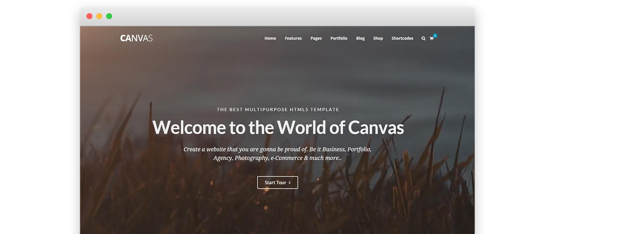Click the Start Tour button
This screenshot has width=644, height=234.
(277, 183)
